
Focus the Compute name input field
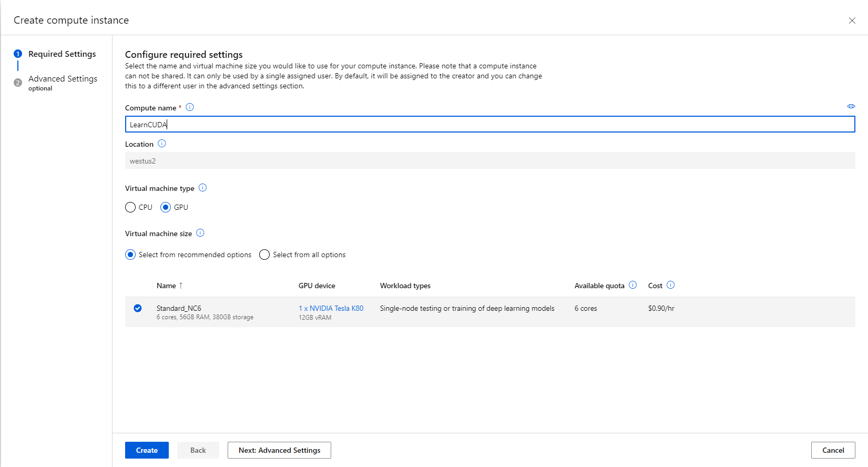490,124
